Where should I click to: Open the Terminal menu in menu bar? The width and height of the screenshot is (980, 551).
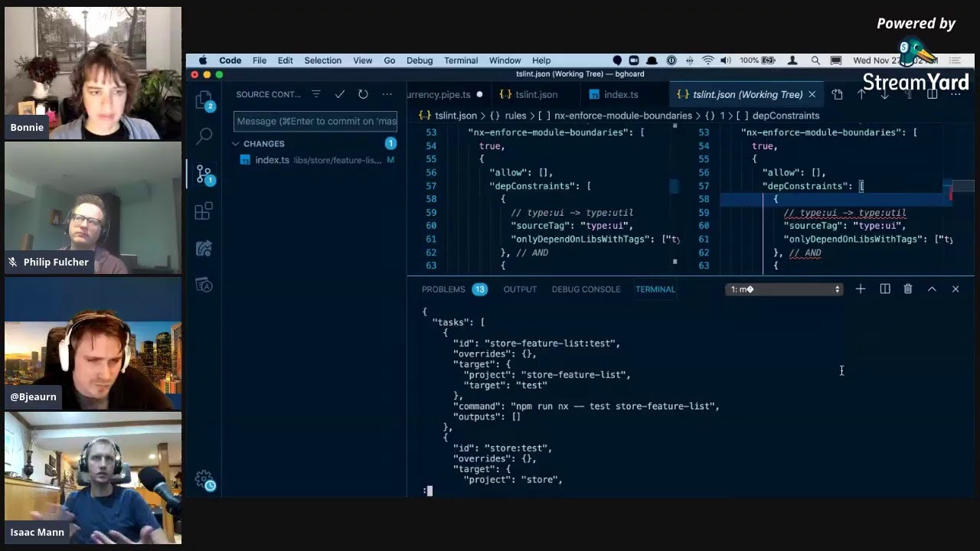click(461, 60)
